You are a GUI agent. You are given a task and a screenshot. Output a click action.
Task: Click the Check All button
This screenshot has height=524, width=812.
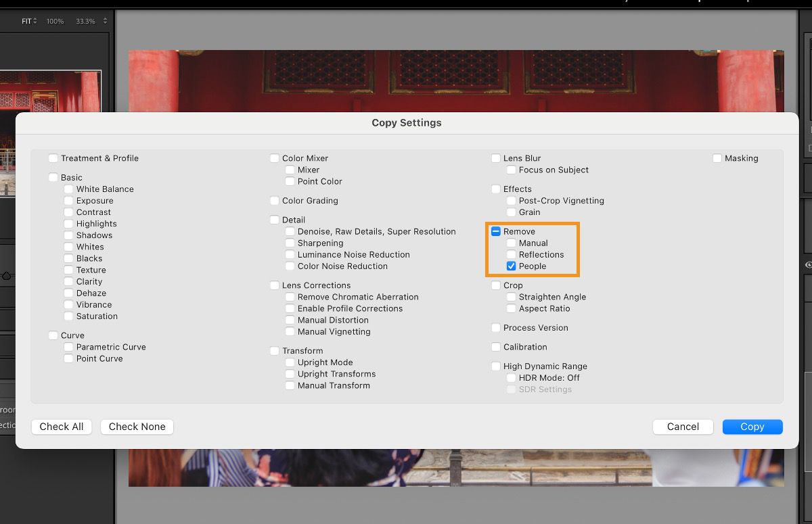[61, 427]
